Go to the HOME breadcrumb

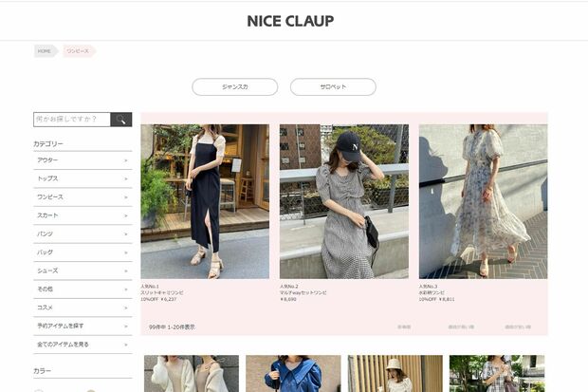46,51
